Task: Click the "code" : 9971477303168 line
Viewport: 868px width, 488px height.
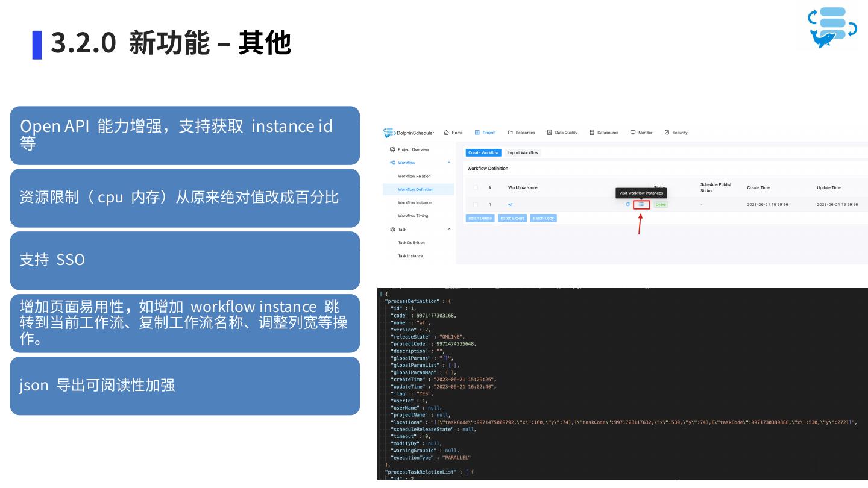Action: tap(423, 316)
